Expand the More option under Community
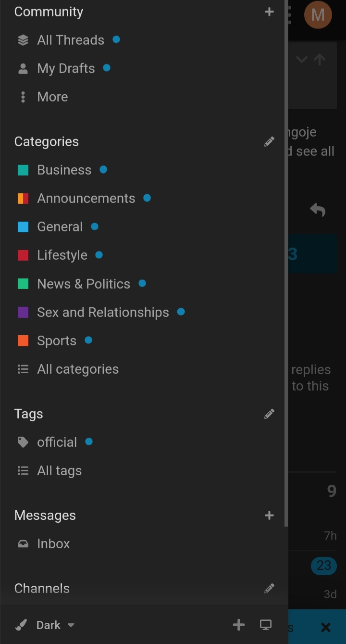 tap(52, 97)
